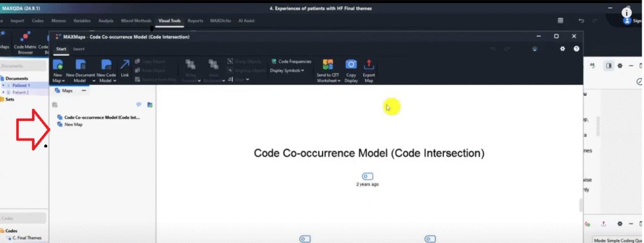Image resolution: width=644 pixels, height=243 pixels.
Task: Select Patient 2 document
Action: click(21, 93)
